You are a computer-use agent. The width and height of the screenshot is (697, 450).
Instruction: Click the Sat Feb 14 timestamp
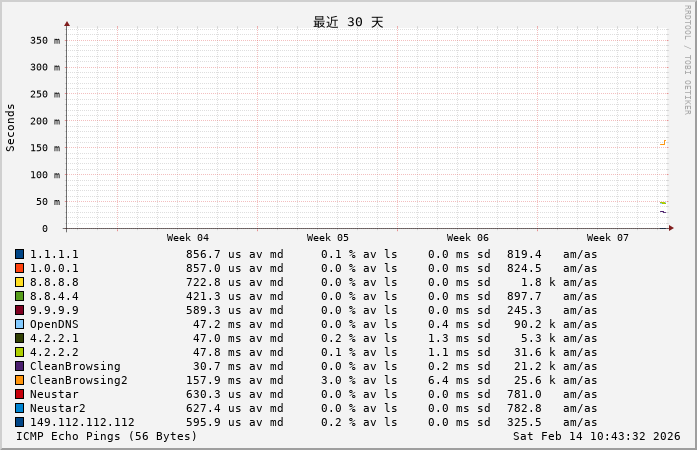[x=596, y=436]
